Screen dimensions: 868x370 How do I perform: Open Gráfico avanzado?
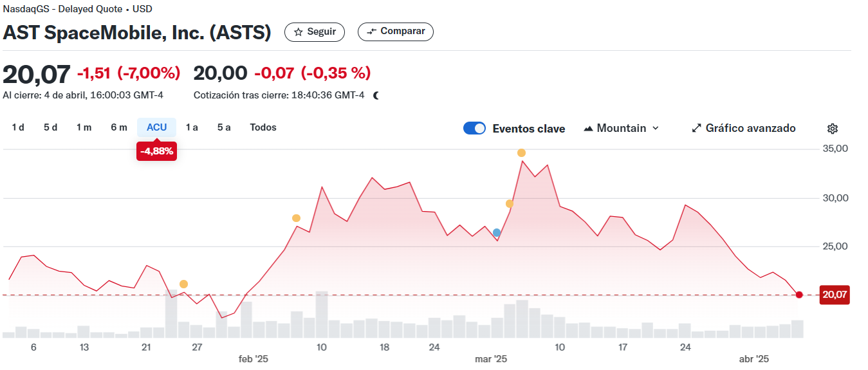(744, 128)
